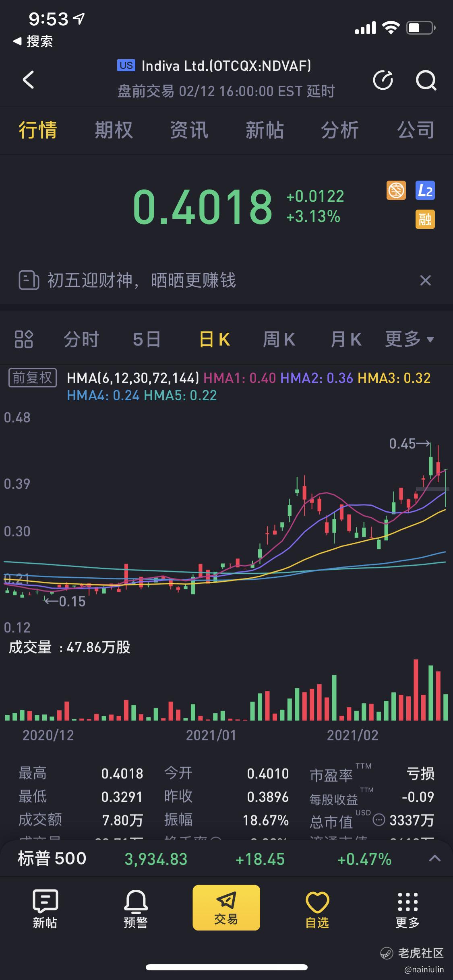Open the note icon beside 初五迎财神 banner
The width and height of the screenshot is (453, 980).
29,280
